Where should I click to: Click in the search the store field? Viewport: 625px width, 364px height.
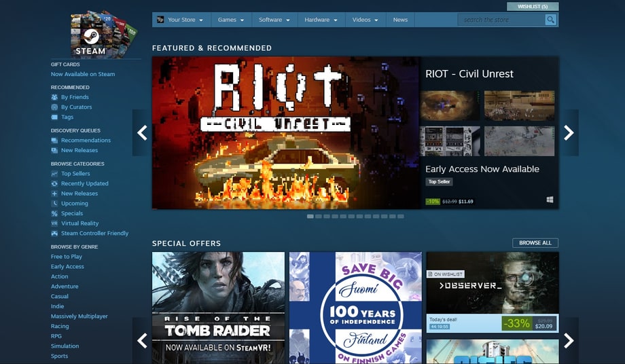point(501,20)
